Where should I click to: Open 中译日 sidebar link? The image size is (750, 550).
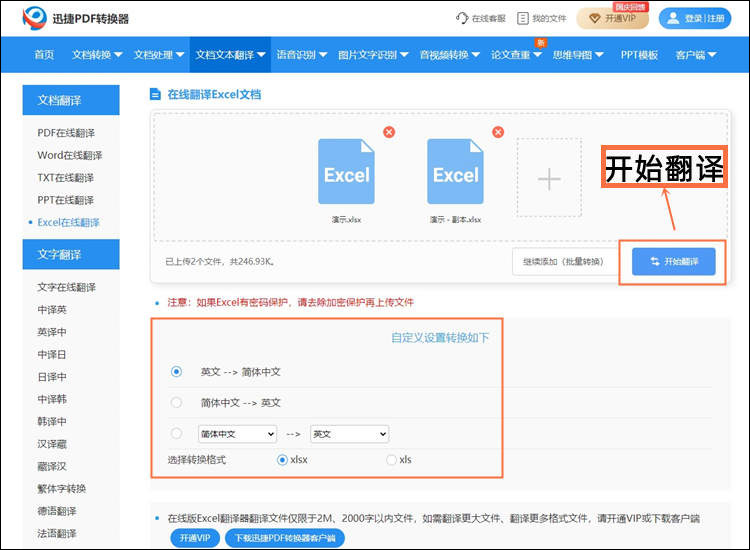click(x=52, y=354)
